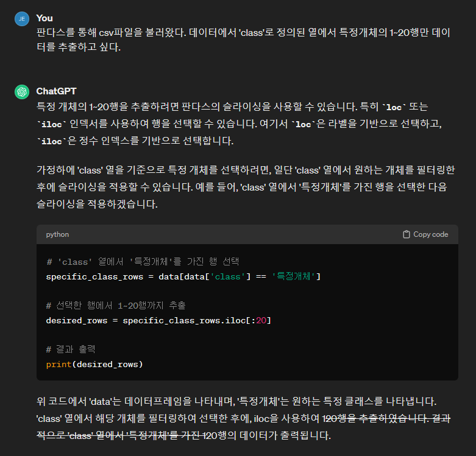Select the 'You' sender name
The width and height of the screenshot is (476, 456).
pyautogui.click(x=44, y=18)
